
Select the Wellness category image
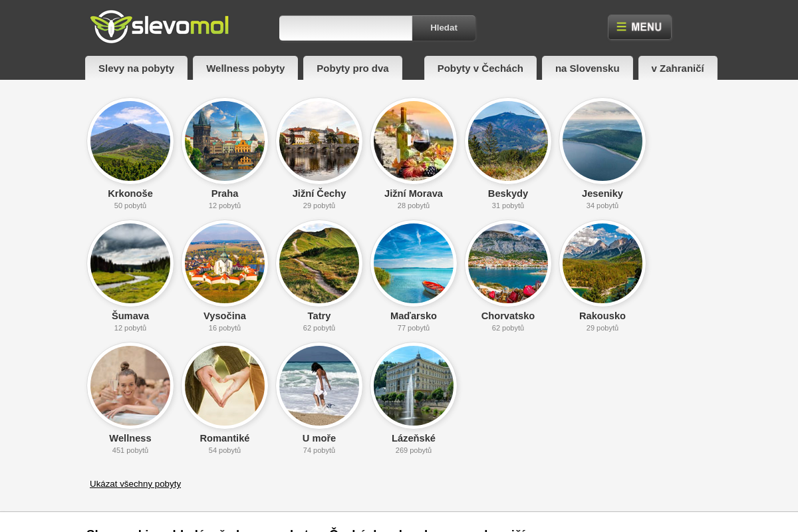(x=130, y=386)
